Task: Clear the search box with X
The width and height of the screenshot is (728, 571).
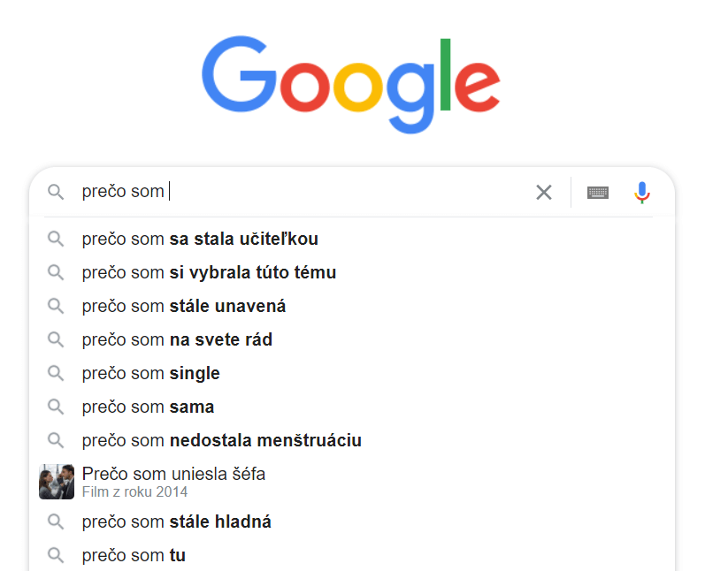Action: (x=544, y=192)
